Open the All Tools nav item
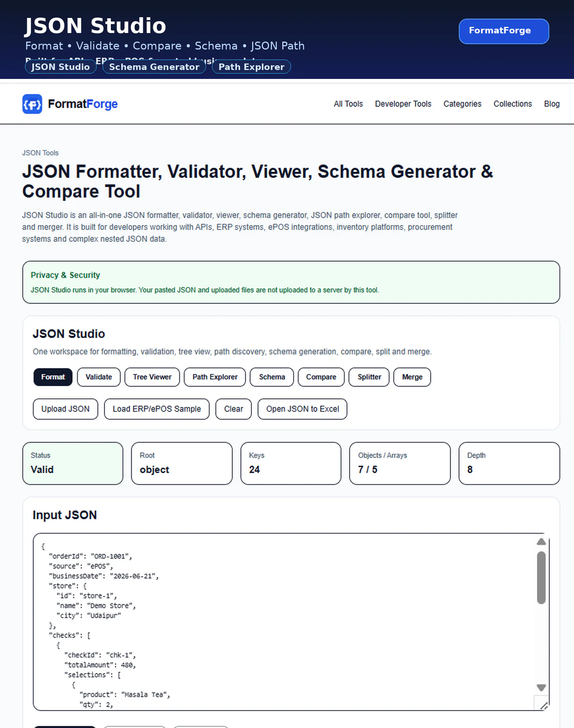This screenshot has width=574, height=728. (x=348, y=104)
